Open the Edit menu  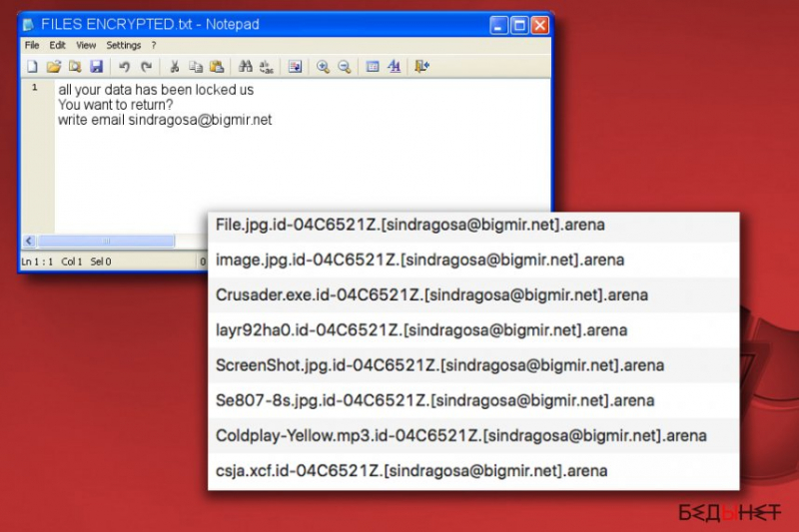click(x=58, y=45)
